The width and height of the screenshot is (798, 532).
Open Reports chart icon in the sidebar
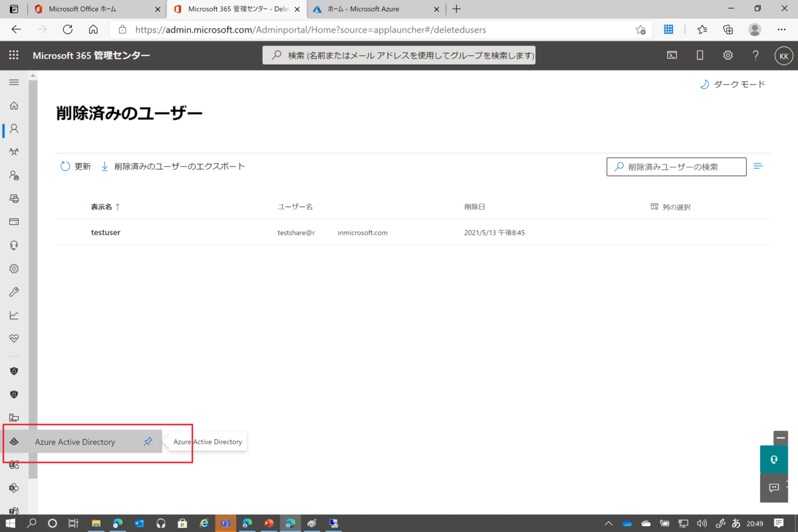14,315
